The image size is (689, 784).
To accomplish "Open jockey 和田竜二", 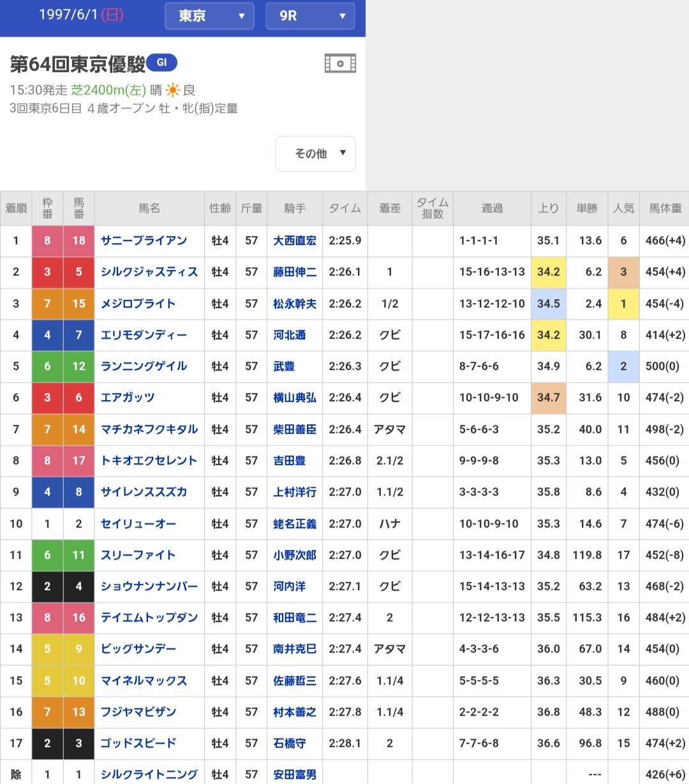I will [295, 618].
